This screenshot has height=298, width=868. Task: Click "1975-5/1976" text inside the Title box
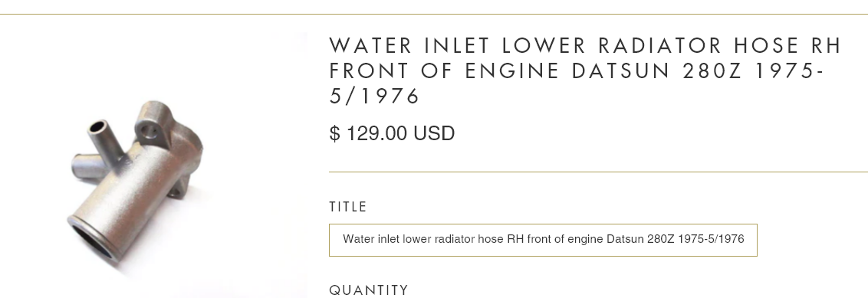pyautogui.click(x=711, y=239)
